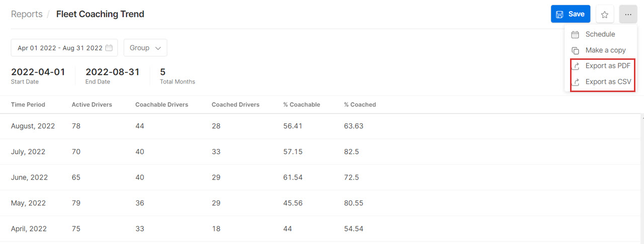Click the Export as PDF arrow icon

coord(575,66)
